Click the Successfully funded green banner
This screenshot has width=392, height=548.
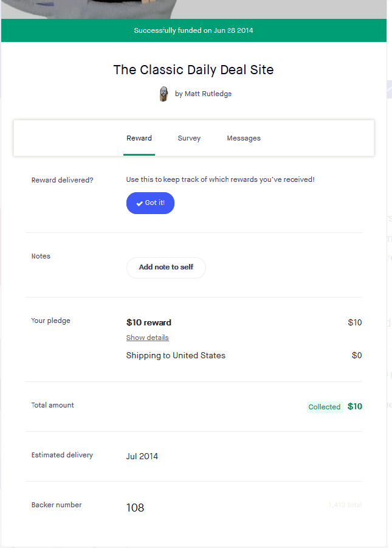pyautogui.click(x=193, y=30)
